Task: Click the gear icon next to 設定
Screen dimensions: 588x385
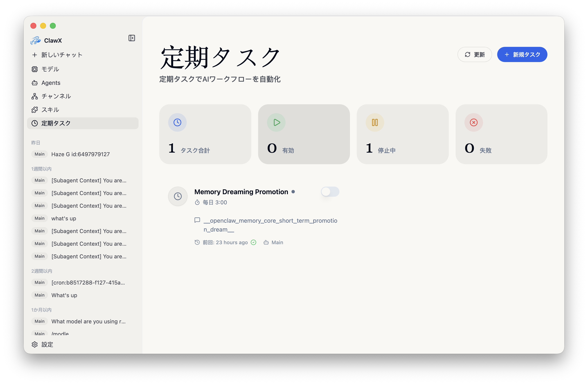Action: pyautogui.click(x=35, y=344)
